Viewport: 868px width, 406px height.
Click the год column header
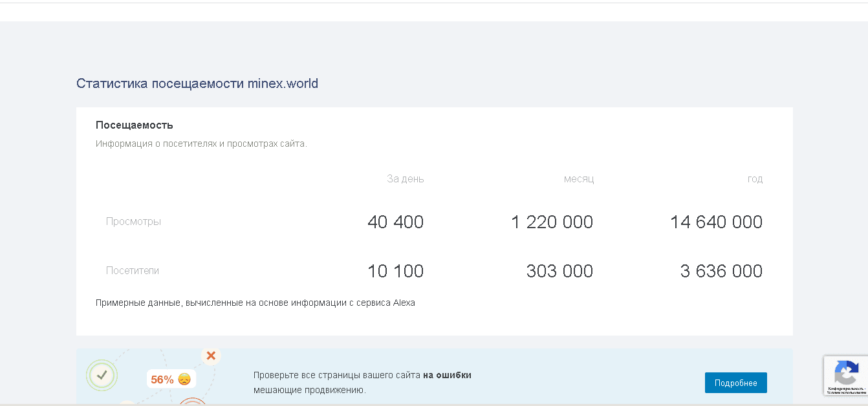tap(755, 178)
